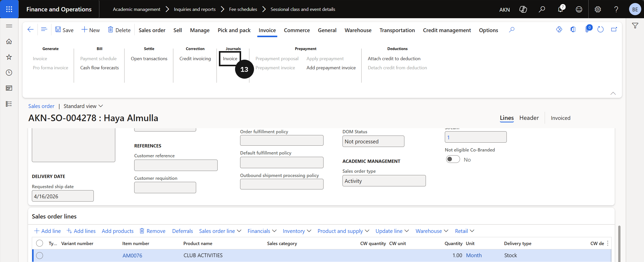This screenshot has width=644, height=262.
Task: Click Remove line button
Action: pos(153,231)
